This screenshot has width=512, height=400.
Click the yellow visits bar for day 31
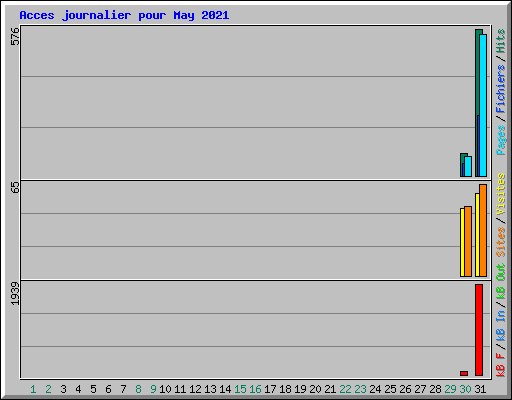[x=477, y=235]
